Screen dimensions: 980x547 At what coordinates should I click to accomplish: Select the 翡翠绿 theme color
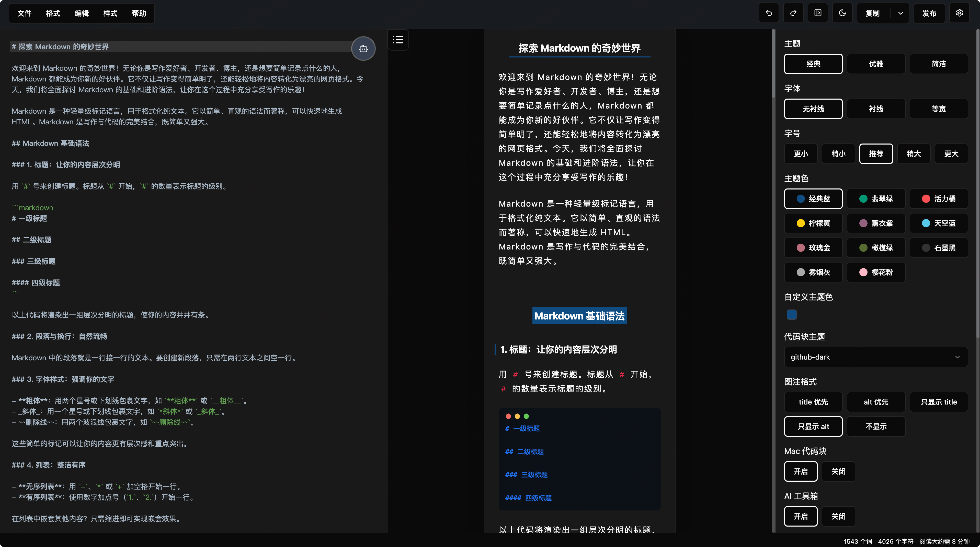click(876, 199)
